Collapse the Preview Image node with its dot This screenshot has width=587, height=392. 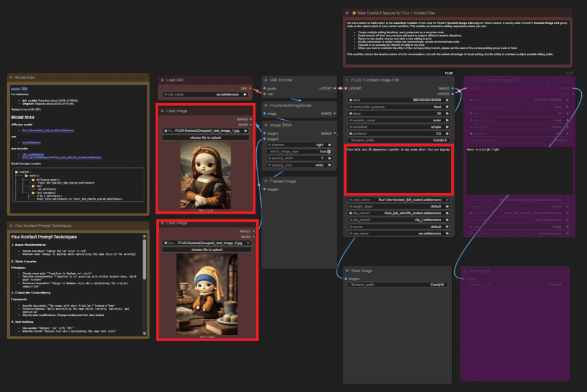point(266,181)
